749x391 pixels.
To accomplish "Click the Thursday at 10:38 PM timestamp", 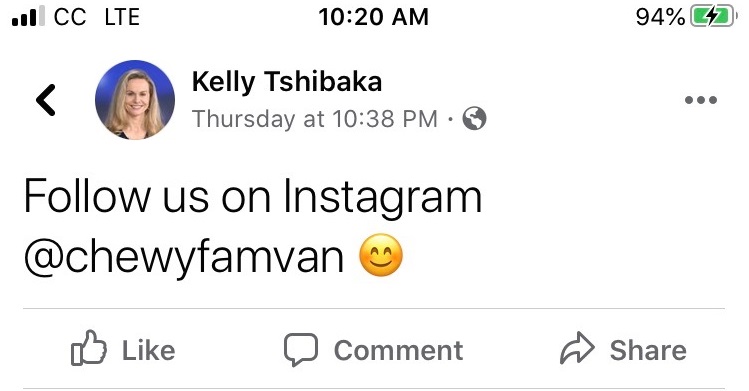I will tap(315, 118).
